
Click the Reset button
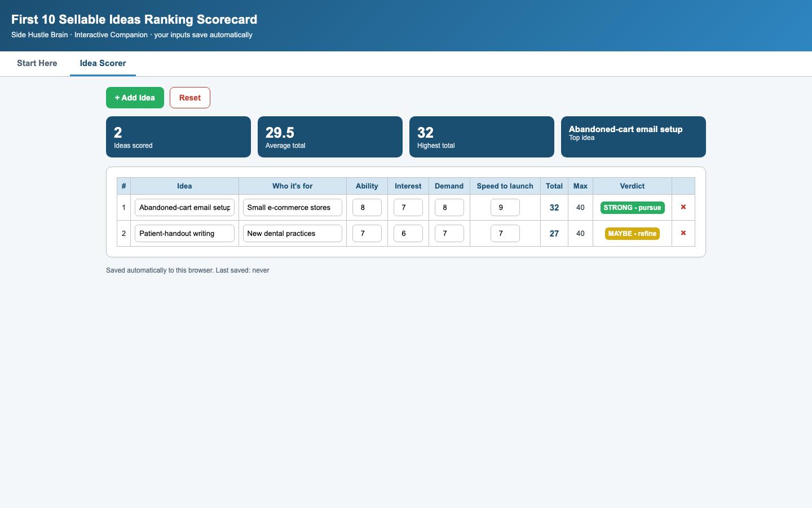[190, 98]
